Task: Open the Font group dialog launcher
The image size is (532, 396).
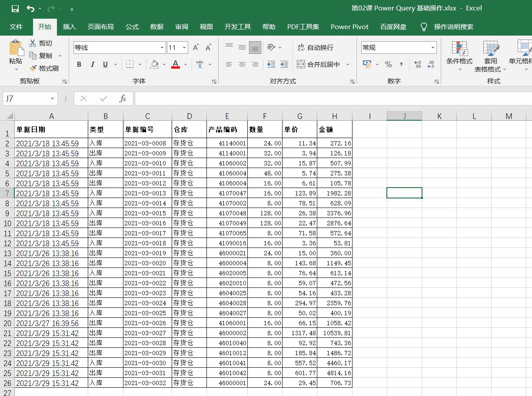Action: coord(214,82)
